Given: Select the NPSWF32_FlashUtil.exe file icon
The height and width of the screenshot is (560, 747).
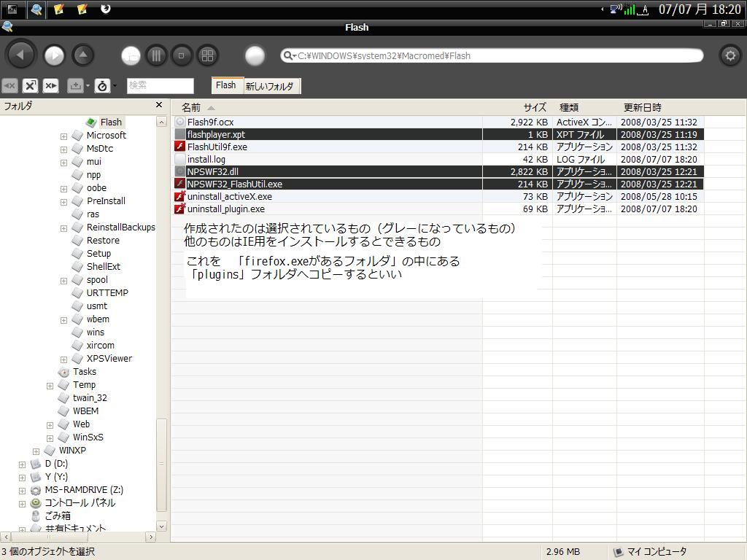Looking at the screenshot, I should 179,184.
